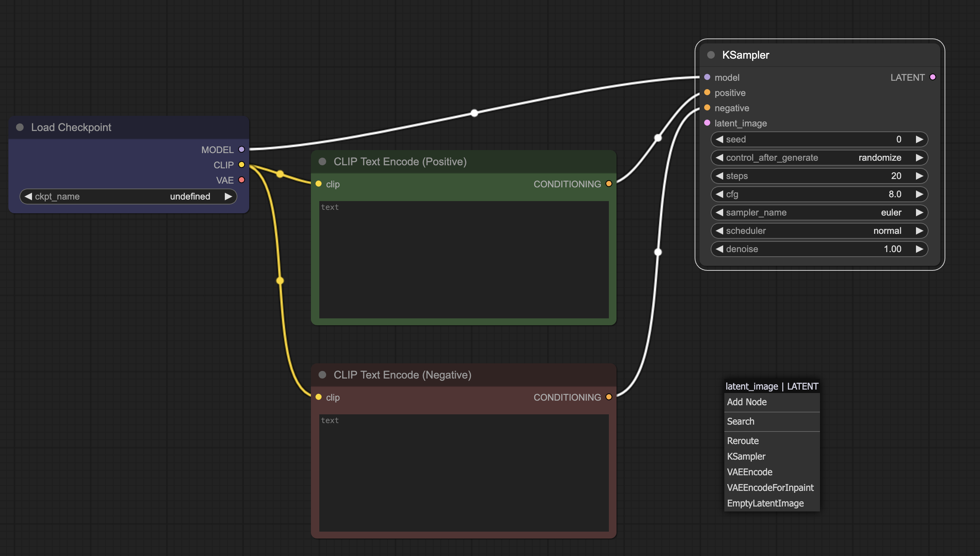
Task: Click the red VAE output socket
Action: point(242,180)
